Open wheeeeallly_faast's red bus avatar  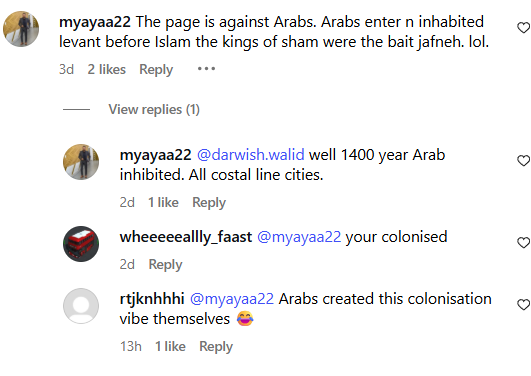[x=81, y=244]
